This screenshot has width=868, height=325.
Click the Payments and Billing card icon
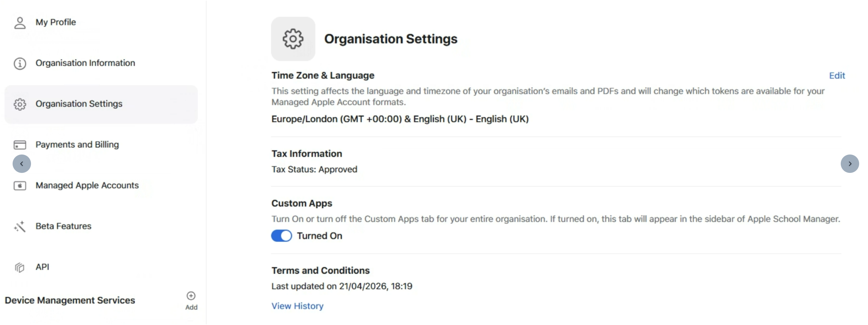coord(20,145)
